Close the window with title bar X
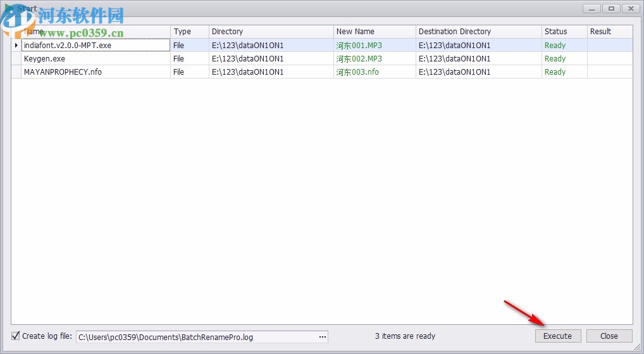Viewport: 644px width, 354px height. [631, 9]
